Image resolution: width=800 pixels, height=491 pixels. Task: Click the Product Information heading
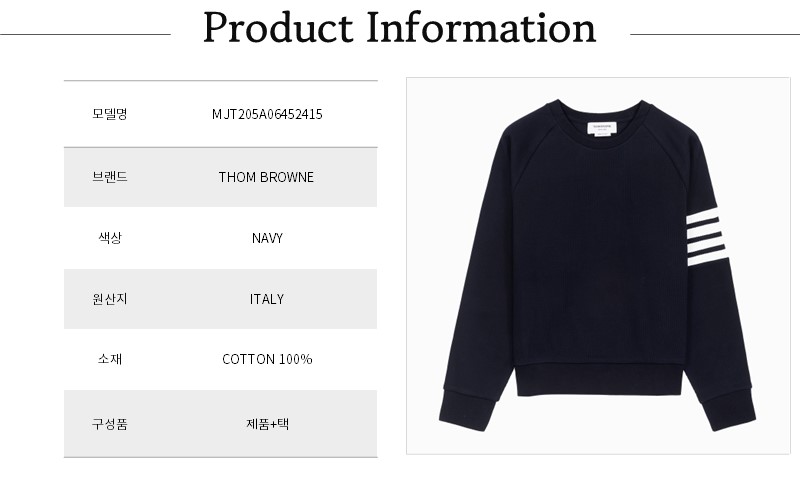399,29
